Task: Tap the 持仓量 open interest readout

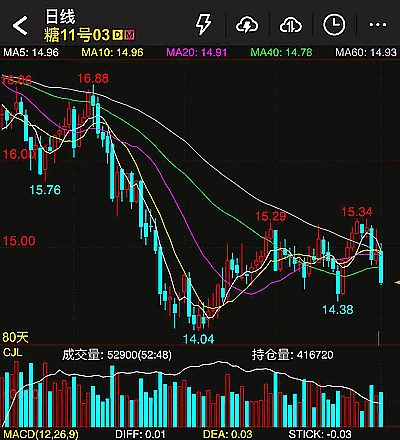Action: tap(292, 355)
